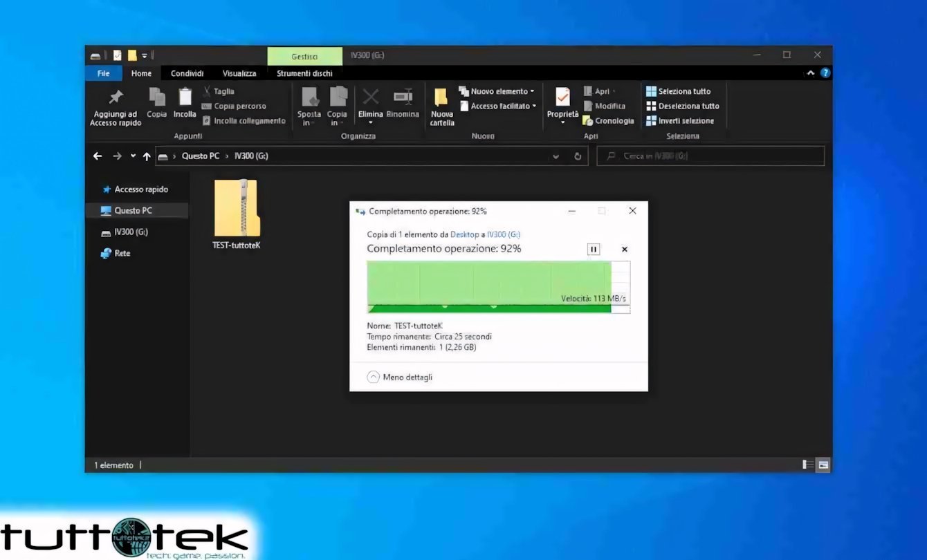Switch to large icons view layout
This screenshot has height=560, width=927.
pos(823,465)
